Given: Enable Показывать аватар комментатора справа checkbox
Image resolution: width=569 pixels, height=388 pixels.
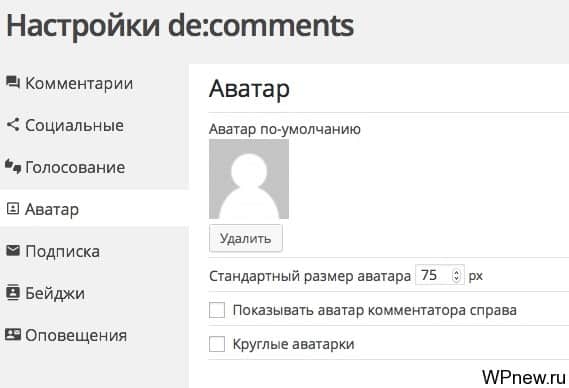Looking at the screenshot, I should (217, 310).
